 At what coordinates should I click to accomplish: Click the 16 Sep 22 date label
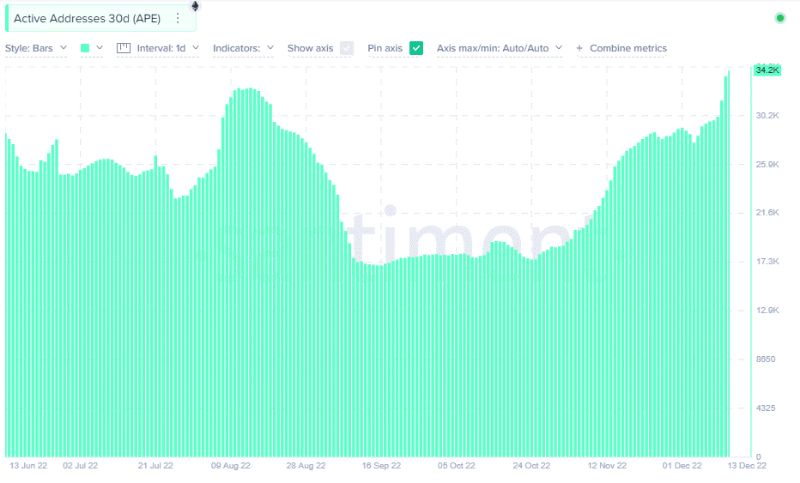tap(381, 466)
